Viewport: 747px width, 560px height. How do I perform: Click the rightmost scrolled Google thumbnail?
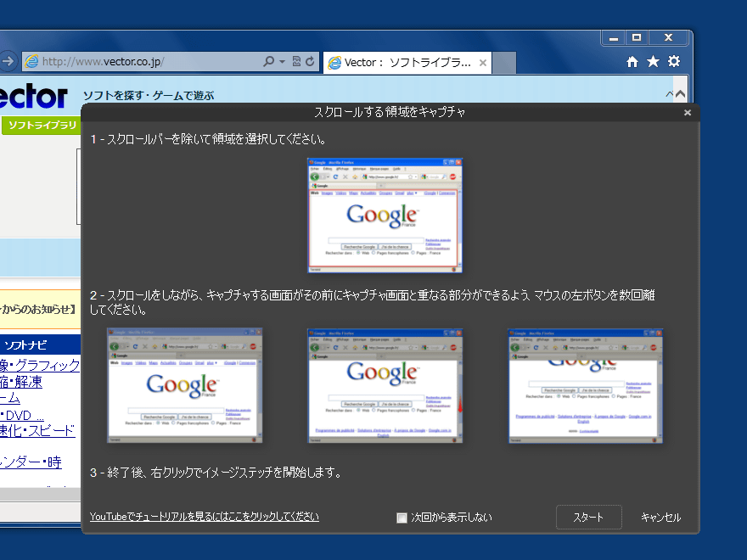click(586, 386)
